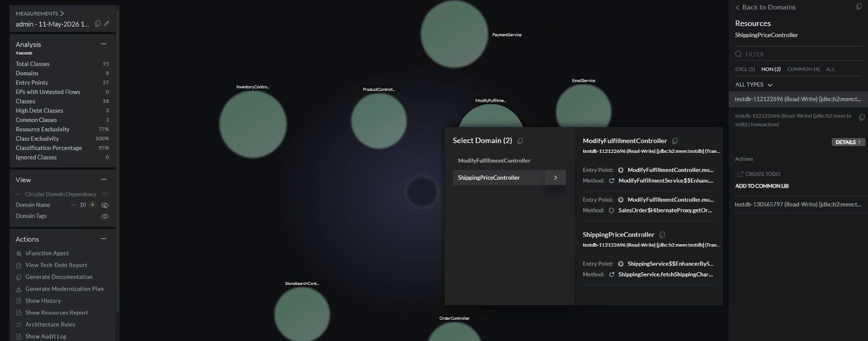Expand ShippingPriceController with the arrow button

[x=556, y=178]
